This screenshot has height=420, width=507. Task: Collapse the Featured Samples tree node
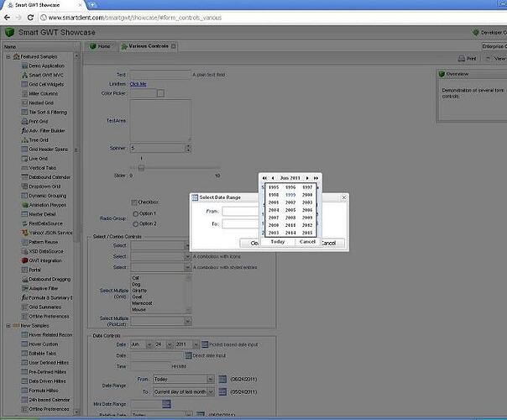click(x=8, y=56)
